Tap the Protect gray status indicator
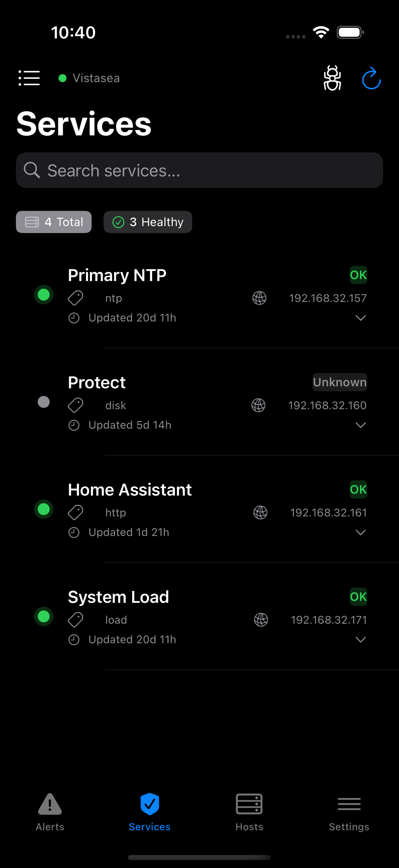The width and height of the screenshot is (399, 868). 44,402
